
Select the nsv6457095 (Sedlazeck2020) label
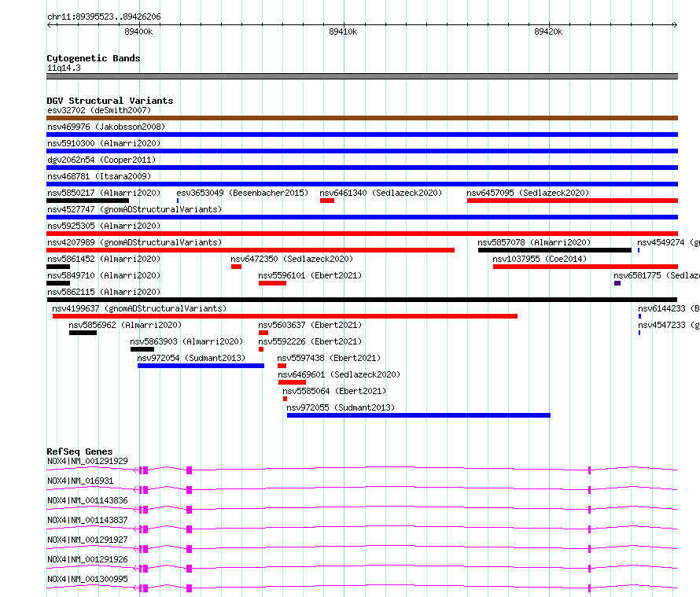(528, 193)
